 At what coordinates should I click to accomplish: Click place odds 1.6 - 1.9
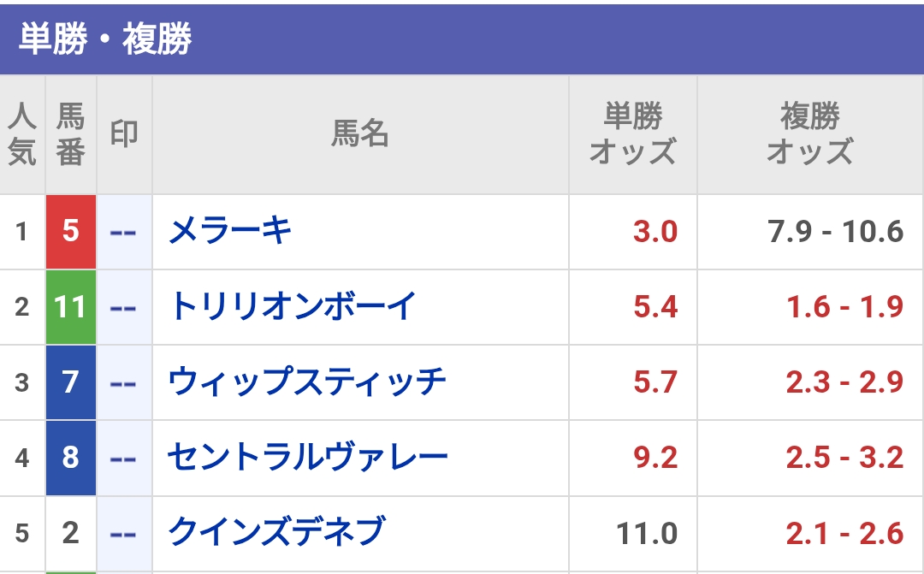click(x=845, y=307)
